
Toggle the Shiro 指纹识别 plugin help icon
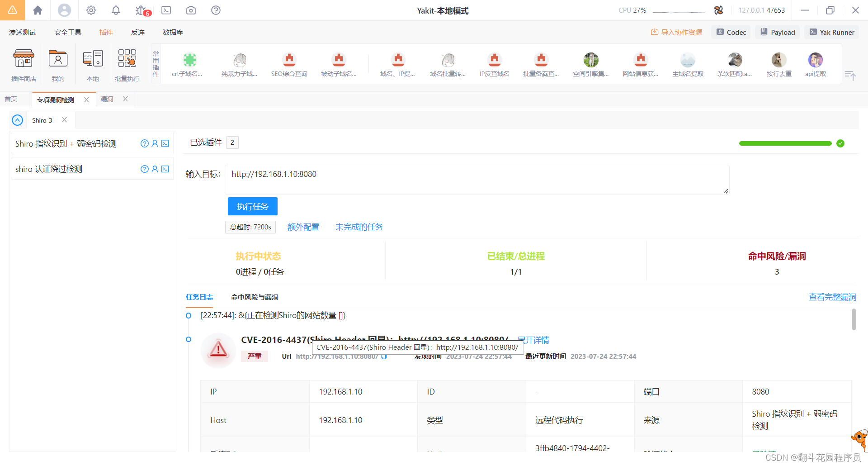point(144,143)
